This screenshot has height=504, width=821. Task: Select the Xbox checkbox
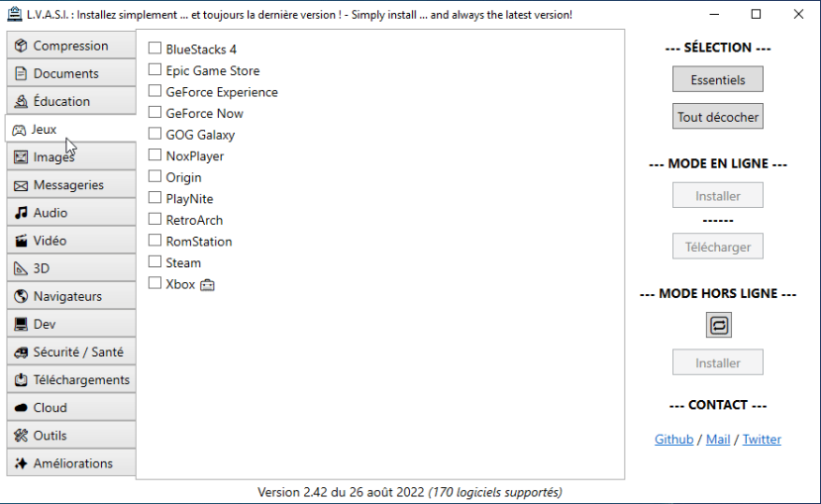click(x=154, y=283)
